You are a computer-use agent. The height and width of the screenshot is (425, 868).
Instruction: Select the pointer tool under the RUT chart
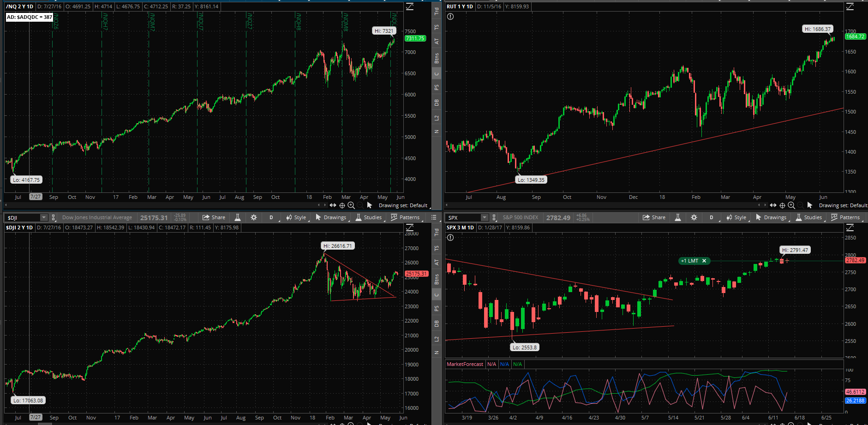click(810, 205)
